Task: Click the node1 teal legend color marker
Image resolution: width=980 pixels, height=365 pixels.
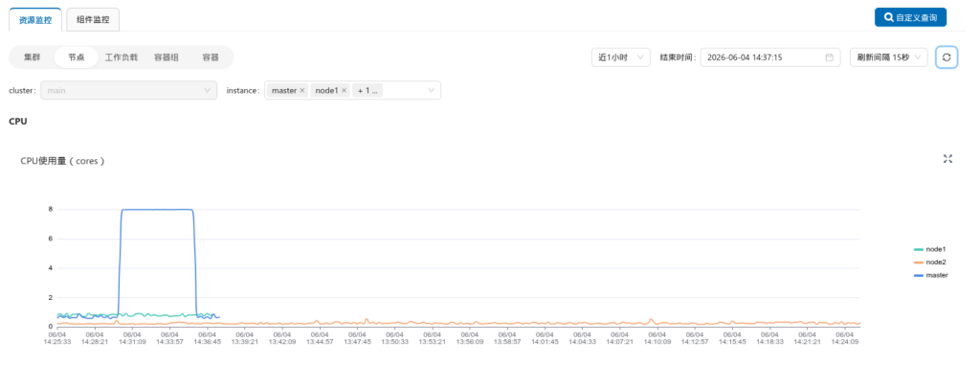Action: pos(918,249)
